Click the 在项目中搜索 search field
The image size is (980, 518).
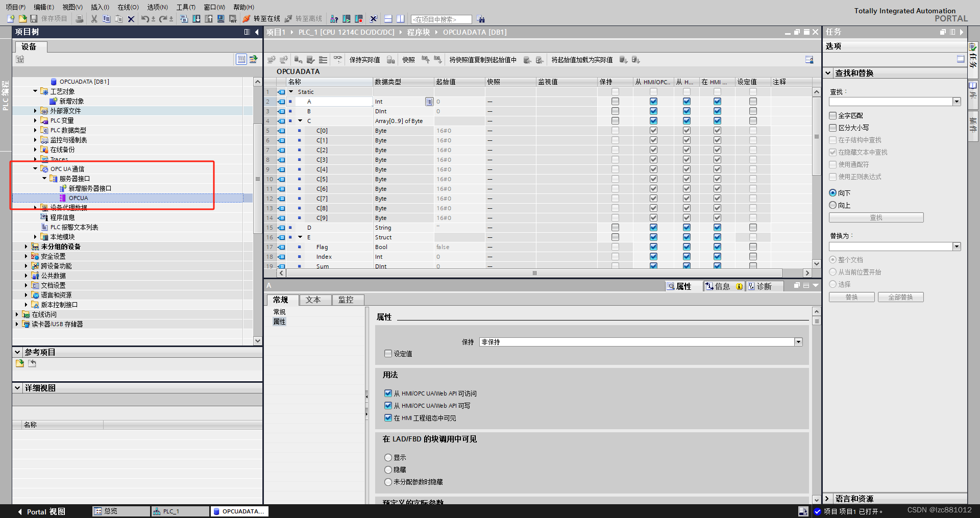pyautogui.click(x=441, y=19)
